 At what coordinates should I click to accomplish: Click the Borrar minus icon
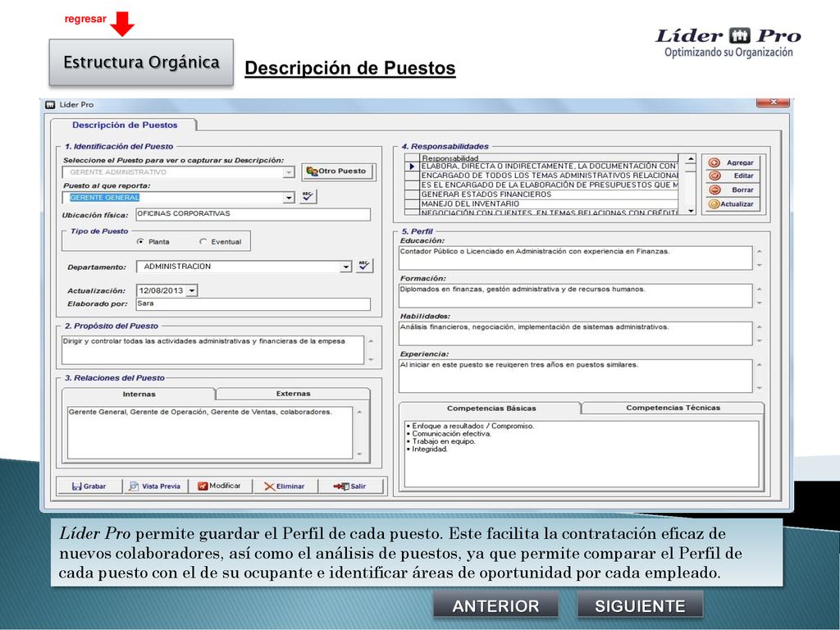[x=714, y=189]
